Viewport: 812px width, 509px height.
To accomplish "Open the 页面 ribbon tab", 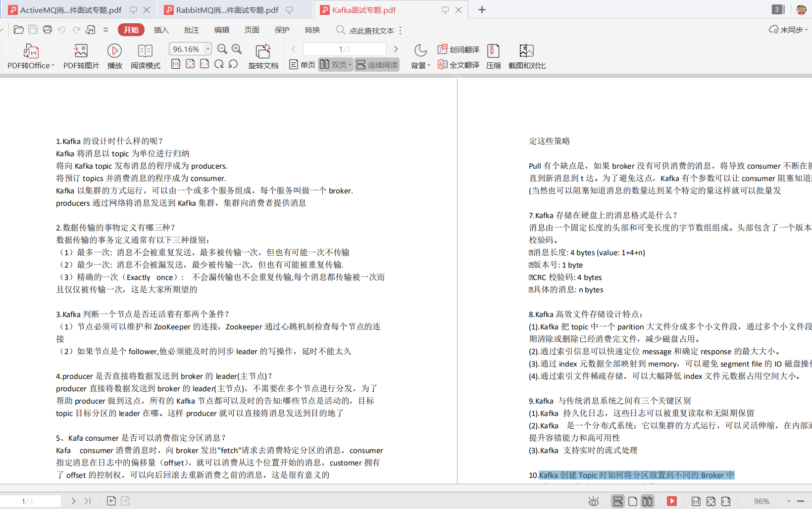I will click(x=252, y=30).
